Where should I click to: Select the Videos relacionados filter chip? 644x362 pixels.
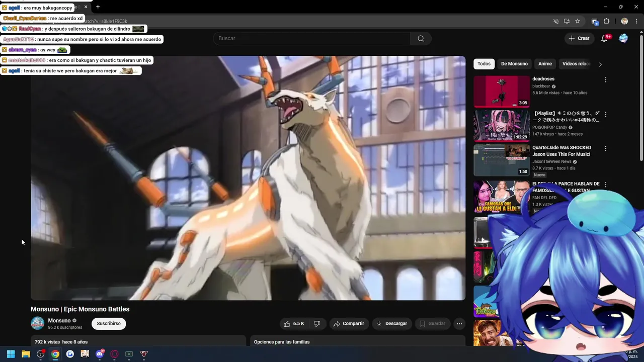point(576,64)
